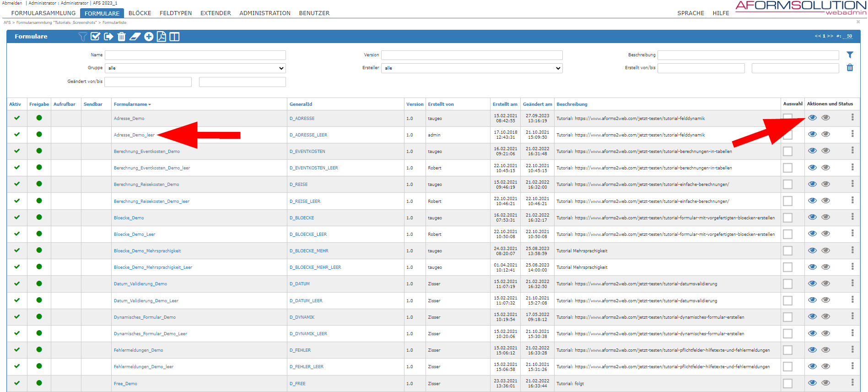Click the green Freigabe dot for Adresse_Demo
This screenshot has height=392, width=868.
[39, 118]
